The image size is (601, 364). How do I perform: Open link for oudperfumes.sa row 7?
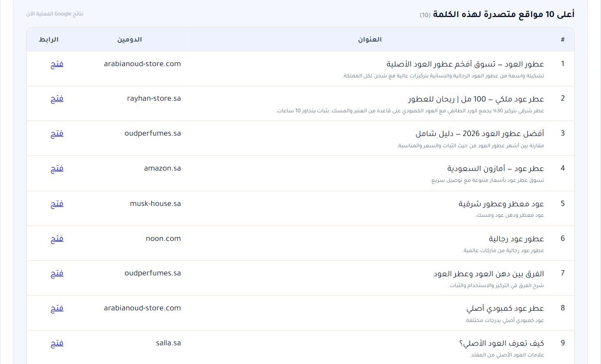57,273
